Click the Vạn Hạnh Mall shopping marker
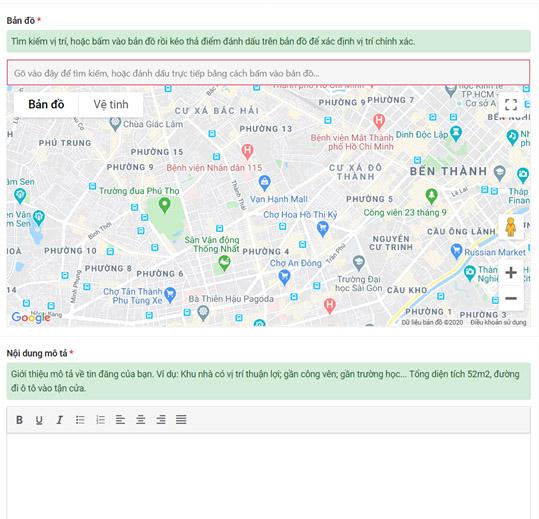The image size is (539, 519). click(264, 183)
